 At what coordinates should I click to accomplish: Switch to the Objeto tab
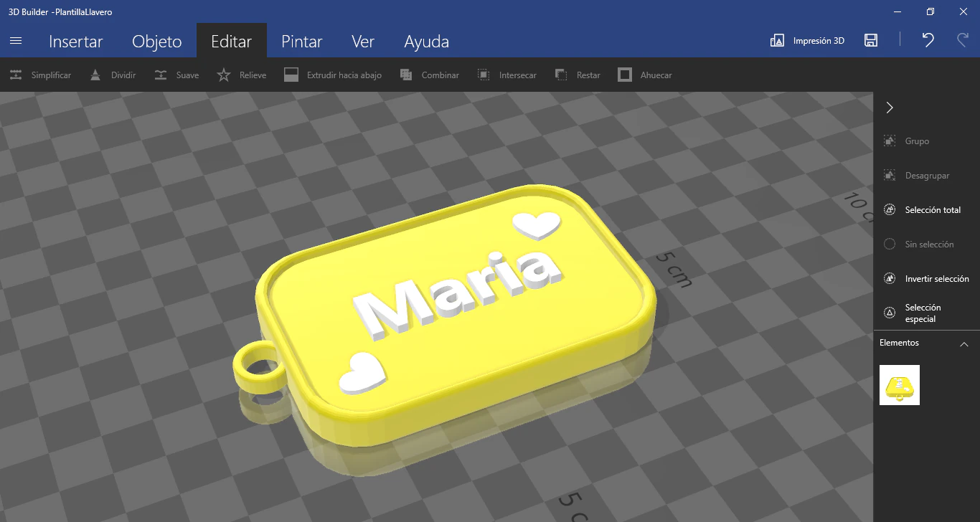click(157, 41)
